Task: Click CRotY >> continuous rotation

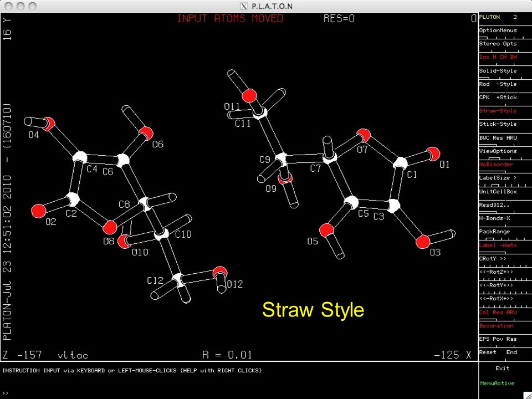Action: coord(493,259)
